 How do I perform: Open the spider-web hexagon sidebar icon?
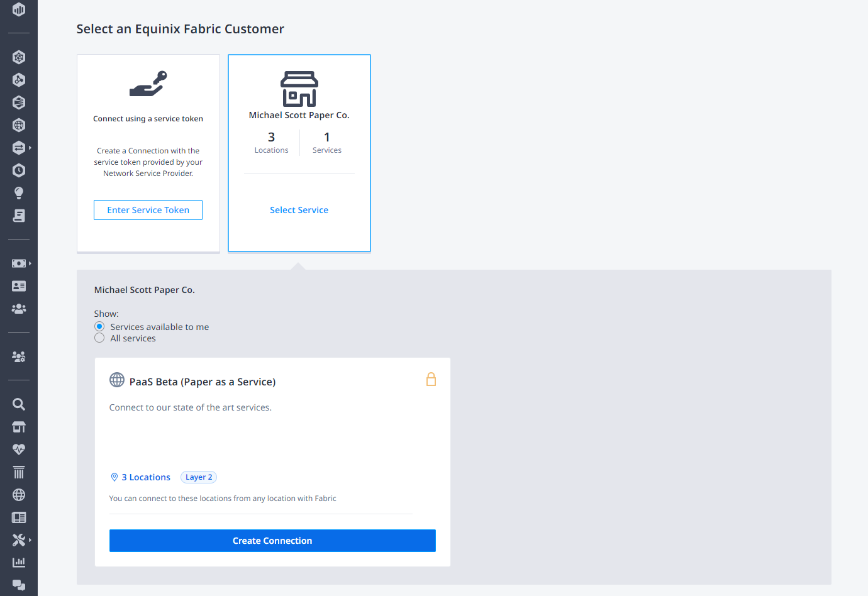tap(19, 57)
